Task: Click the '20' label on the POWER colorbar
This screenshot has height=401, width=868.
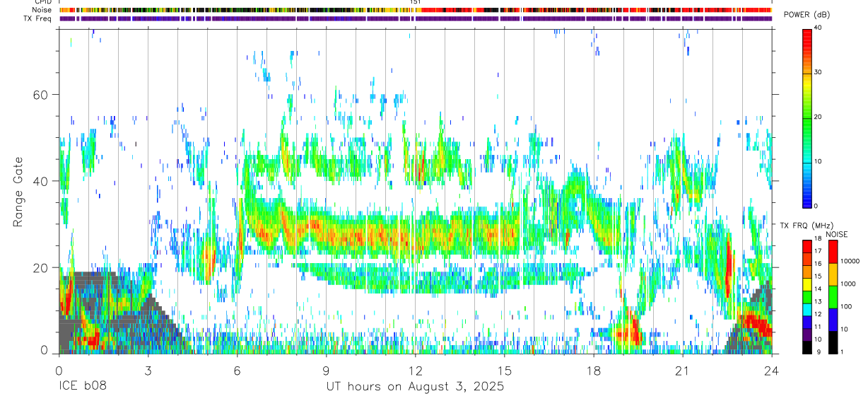Action: 819,117
